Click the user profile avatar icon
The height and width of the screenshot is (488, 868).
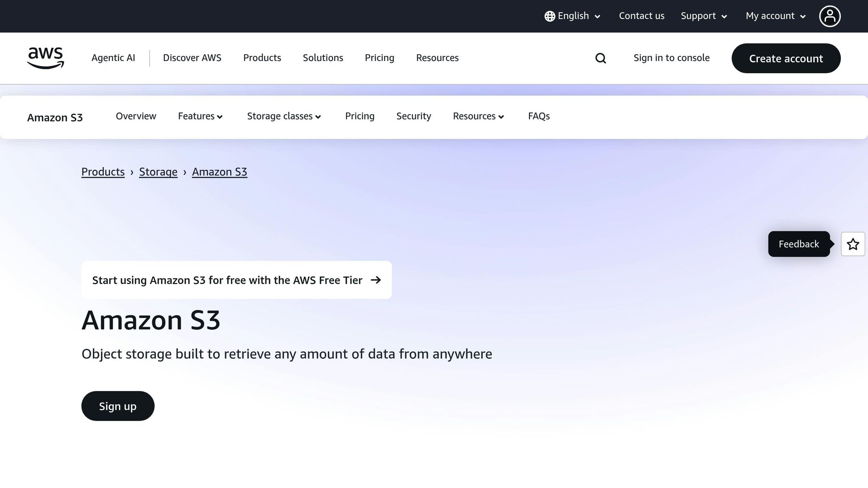830,16
